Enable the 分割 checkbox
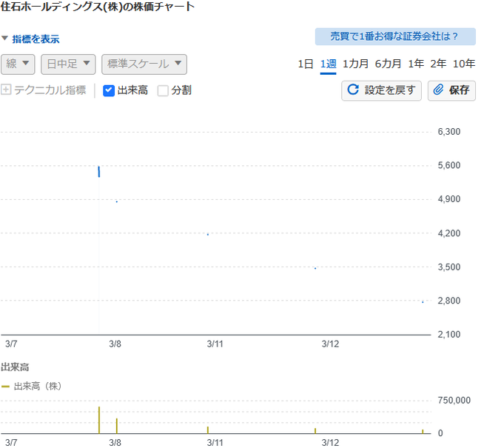 coord(164,91)
